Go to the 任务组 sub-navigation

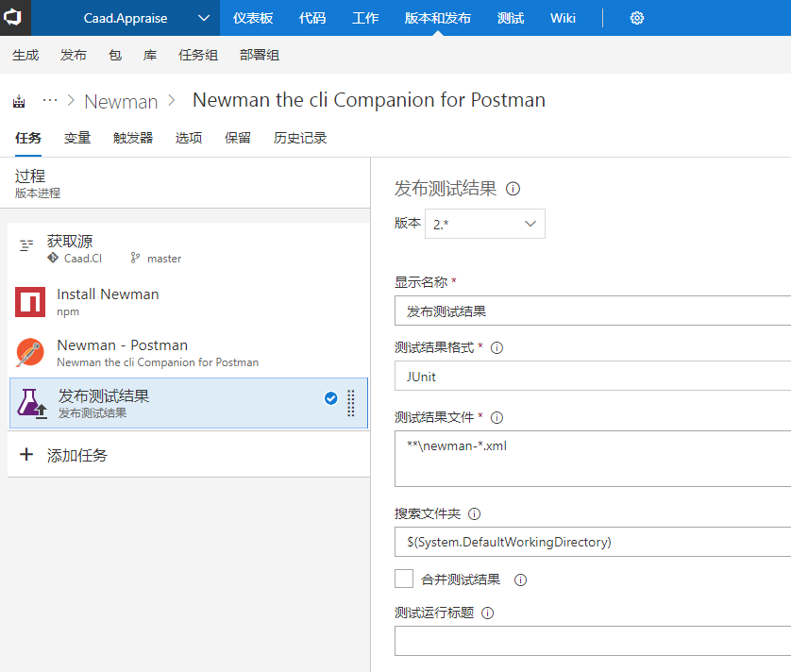click(198, 55)
